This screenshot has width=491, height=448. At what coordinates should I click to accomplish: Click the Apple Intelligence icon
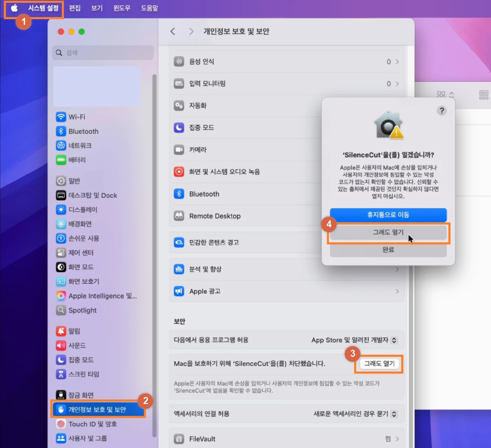pyautogui.click(x=61, y=296)
